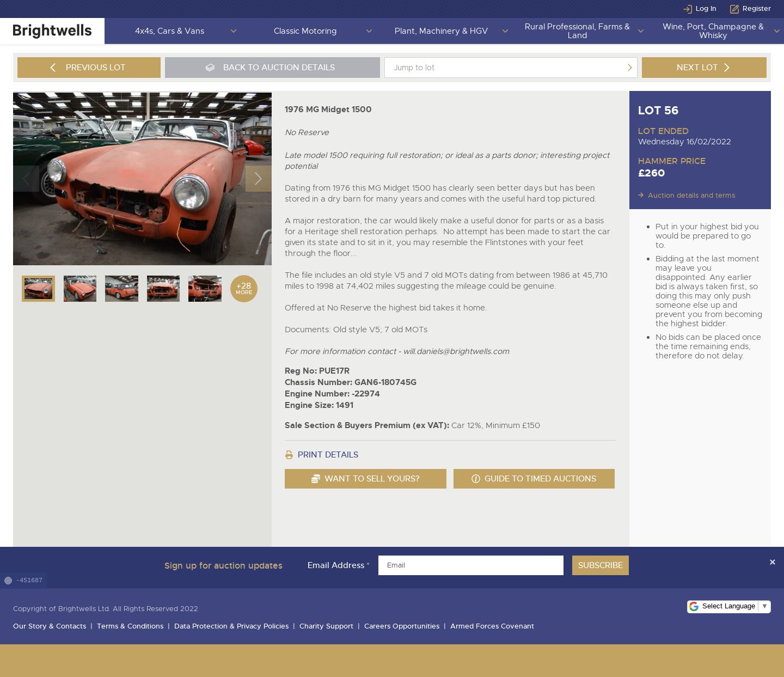Click the main MG Midget photo
784x677 pixels.
tap(142, 179)
